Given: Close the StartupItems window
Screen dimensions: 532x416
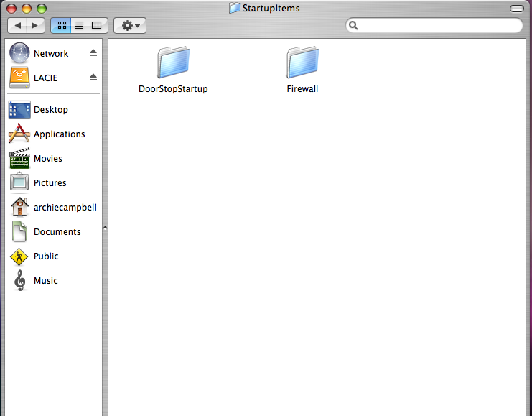Looking at the screenshot, I should pyautogui.click(x=11, y=9).
